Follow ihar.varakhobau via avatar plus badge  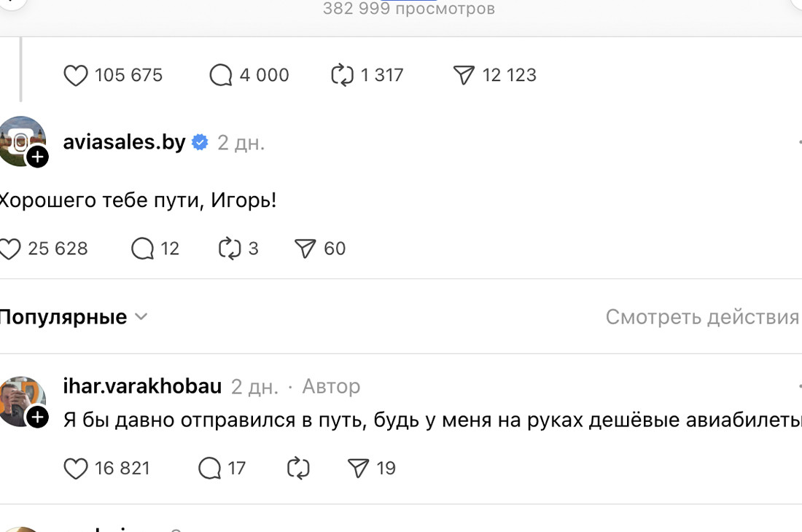click(37, 417)
